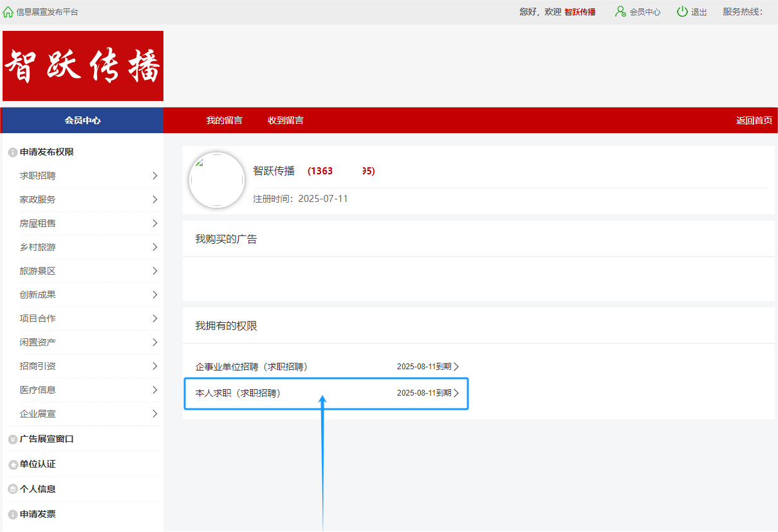The image size is (778, 532).
Task: Select 乡村旅游 sidebar item text
Action: pyautogui.click(x=38, y=247)
